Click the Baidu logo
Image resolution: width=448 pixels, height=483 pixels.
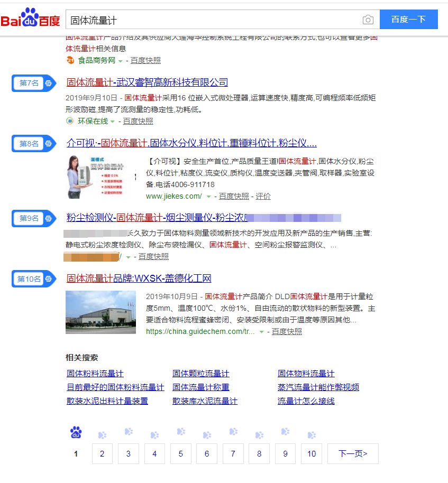(x=30, y=17)
